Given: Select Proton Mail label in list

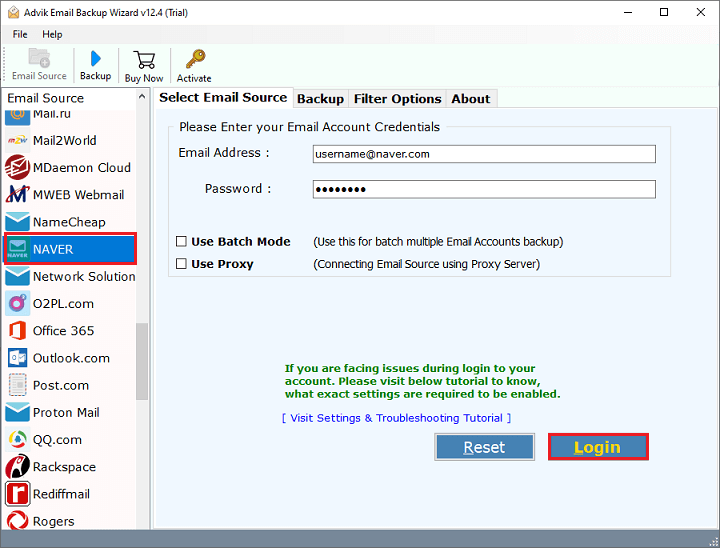Looking at the screenshot, I should [x=66, y=412].
